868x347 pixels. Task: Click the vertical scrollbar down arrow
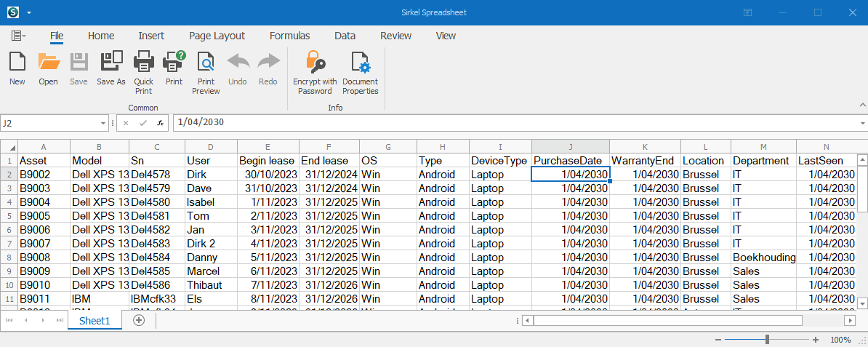(862, 303)
